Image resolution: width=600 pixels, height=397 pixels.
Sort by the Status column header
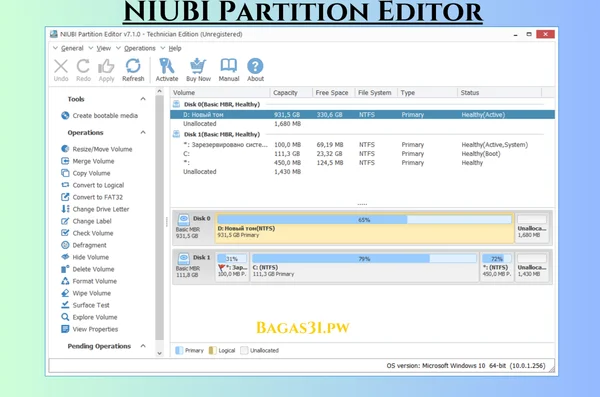pyautogui.click(x=500, y=93)
